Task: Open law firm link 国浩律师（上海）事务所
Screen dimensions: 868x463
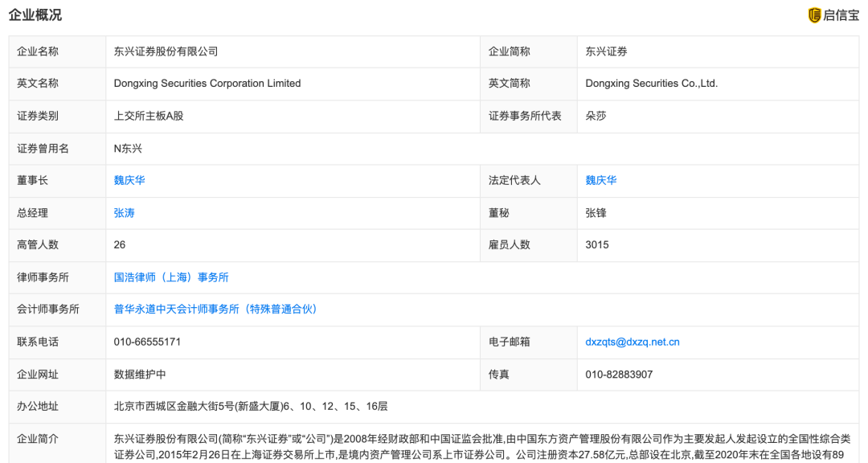Action: [171, 277]
